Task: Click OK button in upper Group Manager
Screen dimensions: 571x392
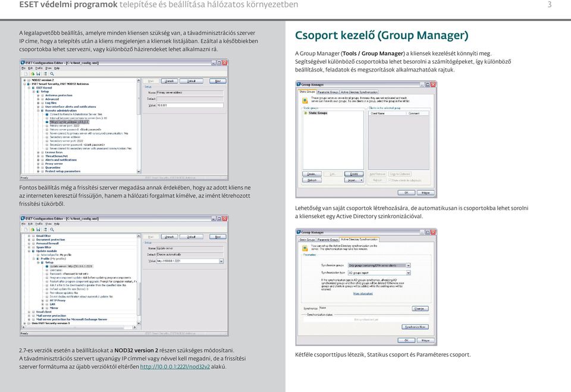Action: [x=406, y=193]
